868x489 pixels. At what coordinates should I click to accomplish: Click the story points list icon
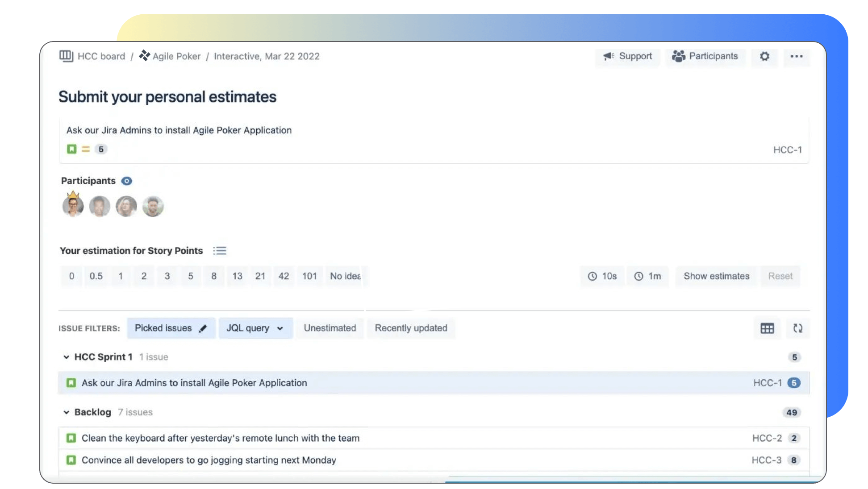coord(219,250)
